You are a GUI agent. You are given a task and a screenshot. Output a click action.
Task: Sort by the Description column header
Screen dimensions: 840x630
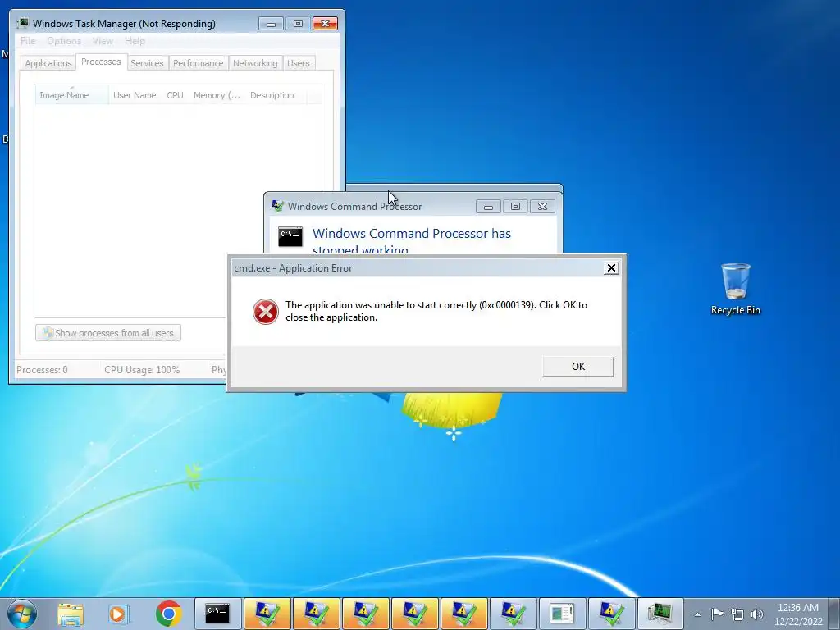click(276, 95)
